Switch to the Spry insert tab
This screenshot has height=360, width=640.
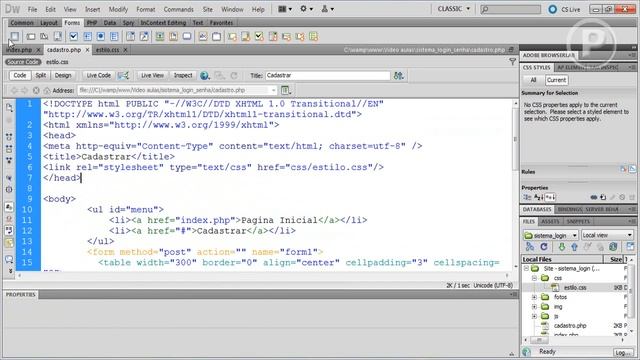click(x=128, y=23)
